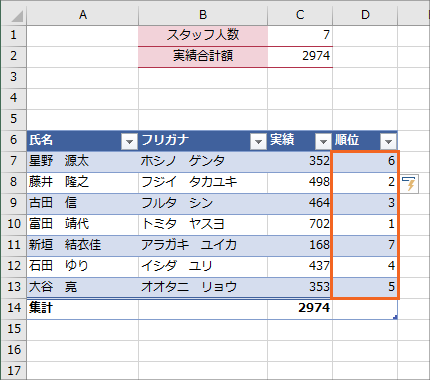This screenshot has height=380, width=430.
Task: Click rank cell showing 1 in 順位
Action: (x=365, y=224)
